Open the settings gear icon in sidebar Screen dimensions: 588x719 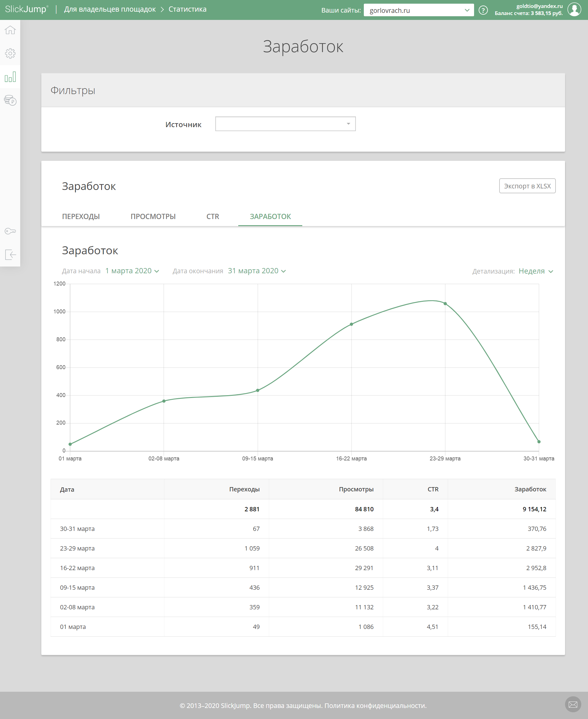tap(10, 53)
